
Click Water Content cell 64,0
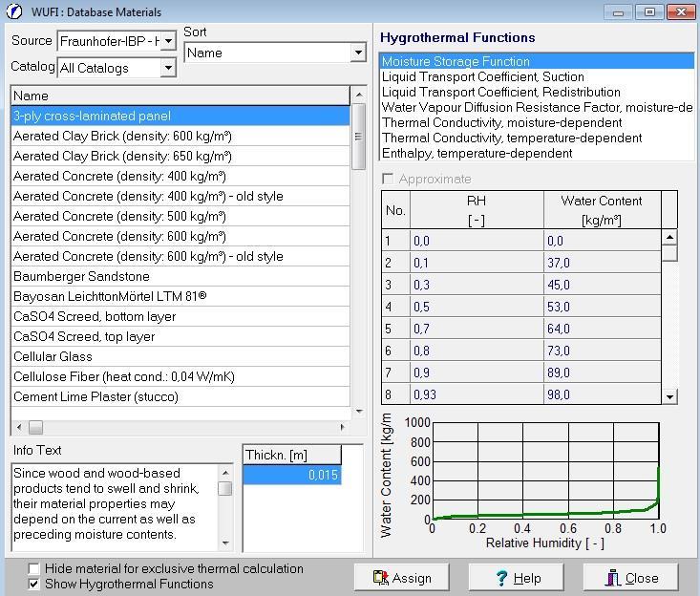pos(603,329)
